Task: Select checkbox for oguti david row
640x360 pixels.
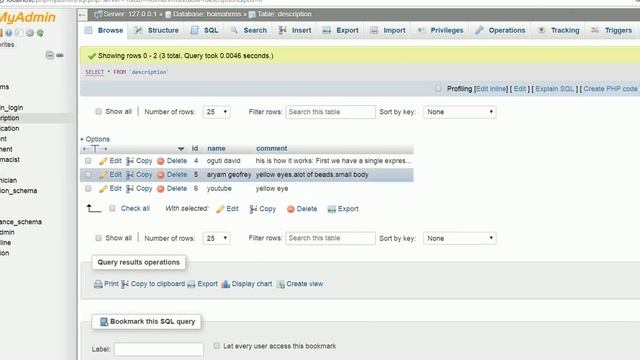Action: pos(88,161)
